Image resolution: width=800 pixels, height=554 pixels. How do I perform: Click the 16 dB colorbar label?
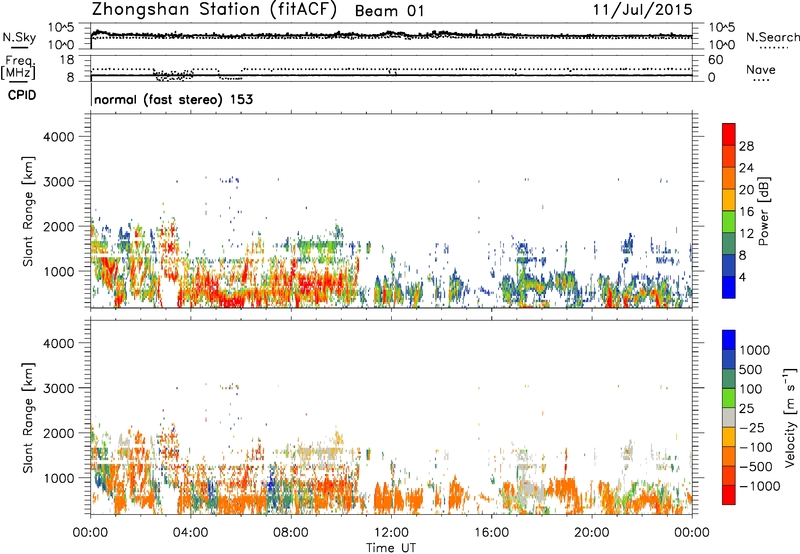[x=746, y=212]
